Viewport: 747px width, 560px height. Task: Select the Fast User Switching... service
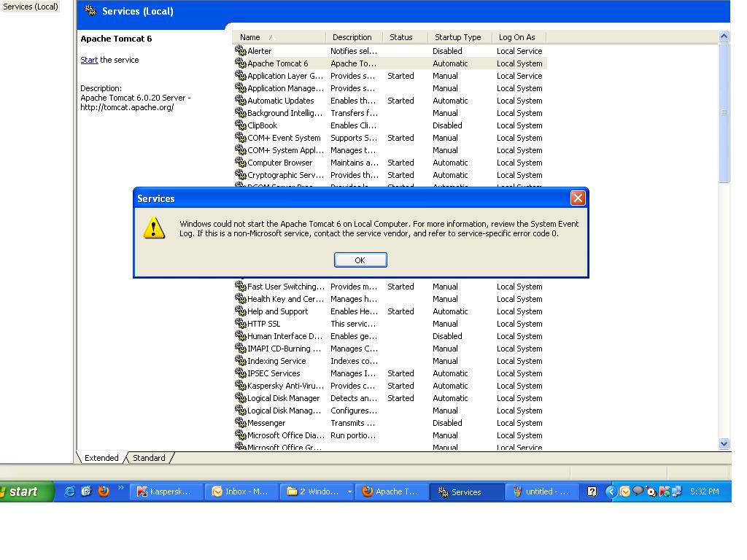click(x=390, y=287)
